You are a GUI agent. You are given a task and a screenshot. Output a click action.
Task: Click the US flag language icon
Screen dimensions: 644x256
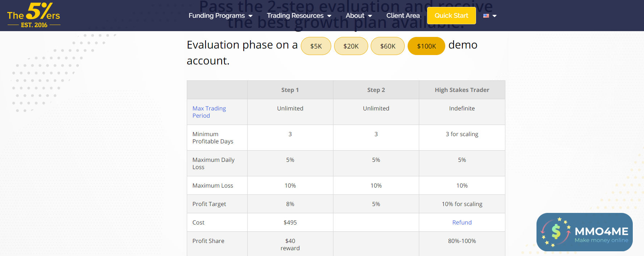(486, 16)
